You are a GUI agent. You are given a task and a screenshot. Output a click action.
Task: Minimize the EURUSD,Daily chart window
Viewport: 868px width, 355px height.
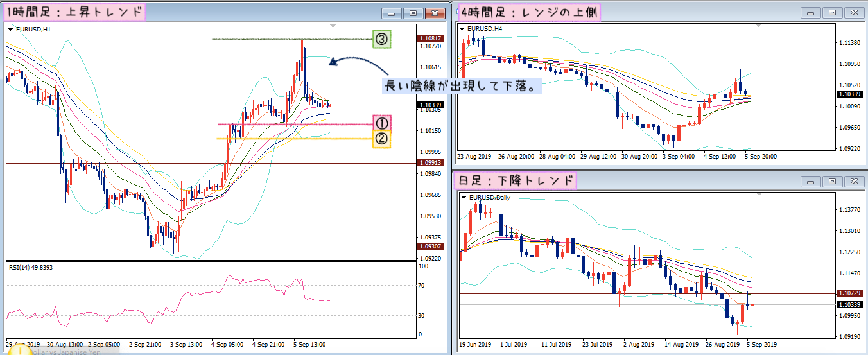coord(811,182)
